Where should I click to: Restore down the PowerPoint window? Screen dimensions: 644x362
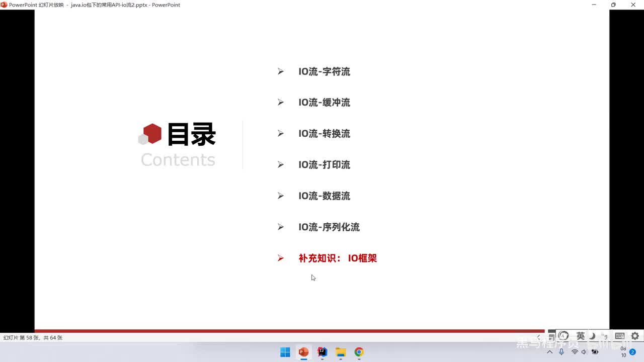pyautogui.click(x=613, y=5)
